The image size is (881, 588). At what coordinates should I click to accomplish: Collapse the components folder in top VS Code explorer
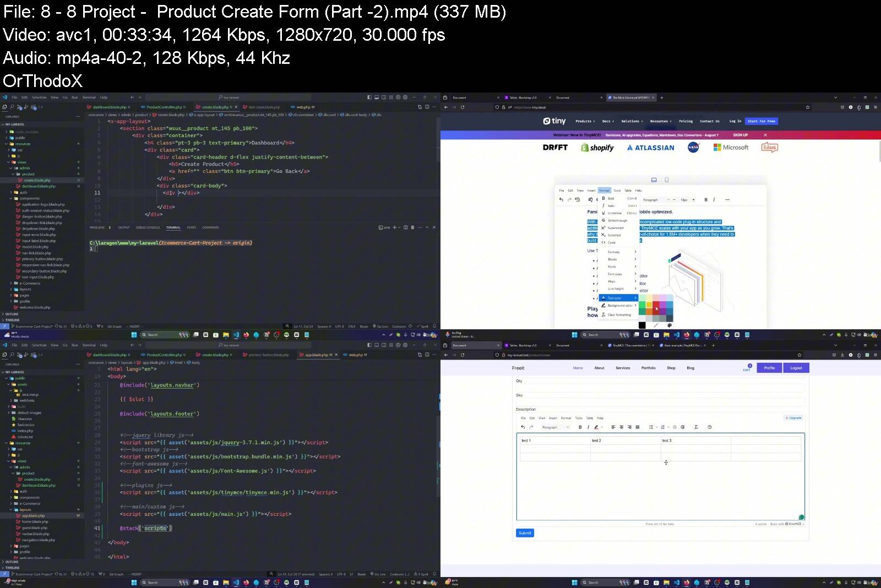[x=29, y=198]
